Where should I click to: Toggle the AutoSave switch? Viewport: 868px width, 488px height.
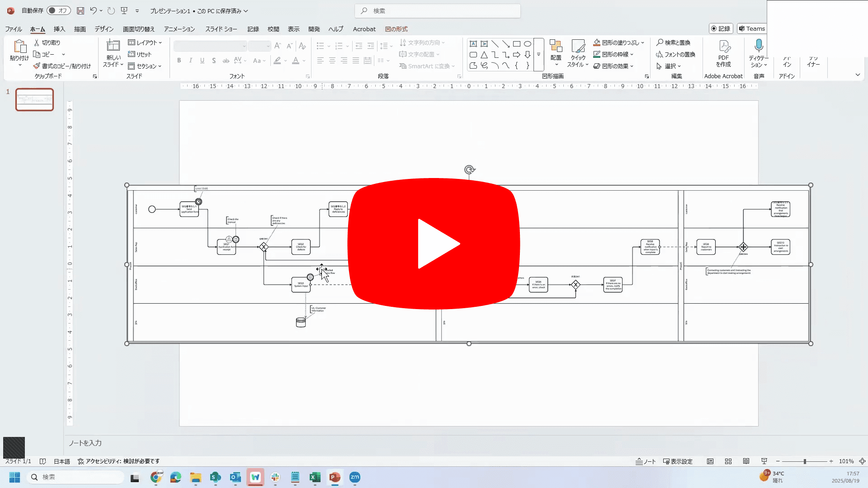point(58,10)
